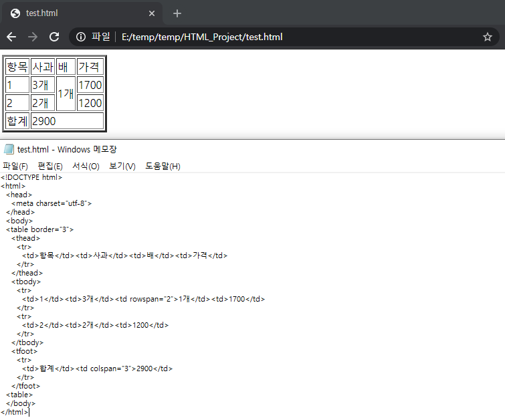Image resolution: width=505 pixels, height=420 pixels.
Task: Click the 배 table header cell
Action: 66,67
